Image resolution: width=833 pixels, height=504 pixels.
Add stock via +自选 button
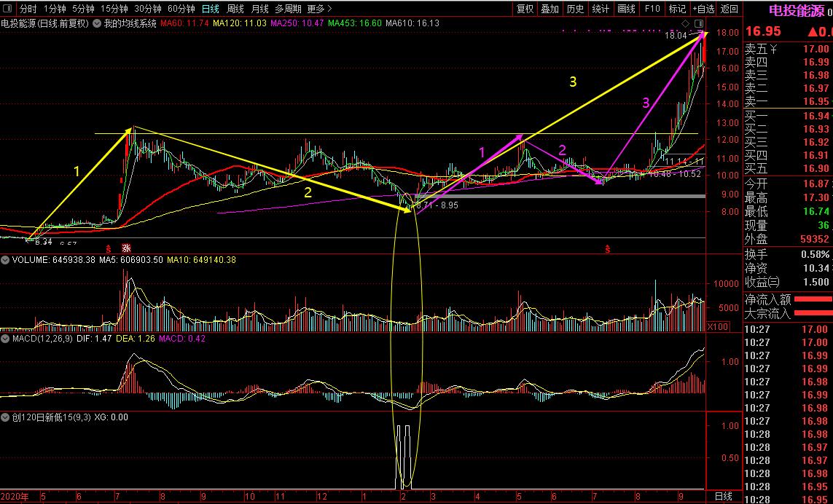point(703,9)
